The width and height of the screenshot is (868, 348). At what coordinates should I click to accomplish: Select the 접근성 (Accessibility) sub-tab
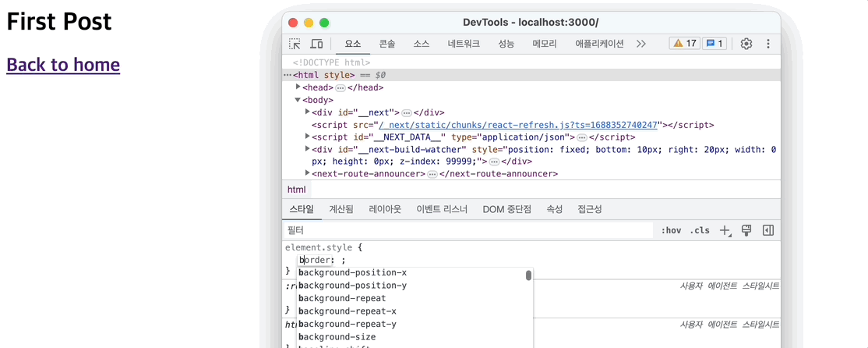[x=590, y=209]
